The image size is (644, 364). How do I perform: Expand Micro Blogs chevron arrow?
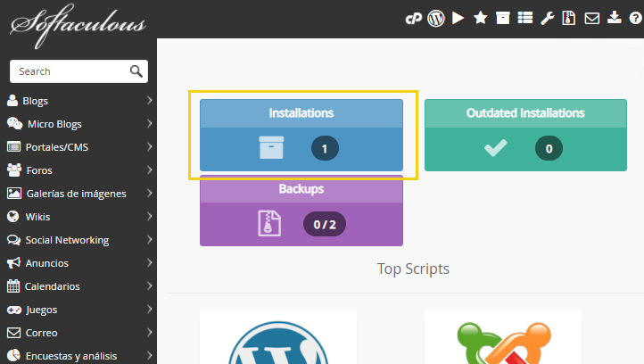click(150, 124)
